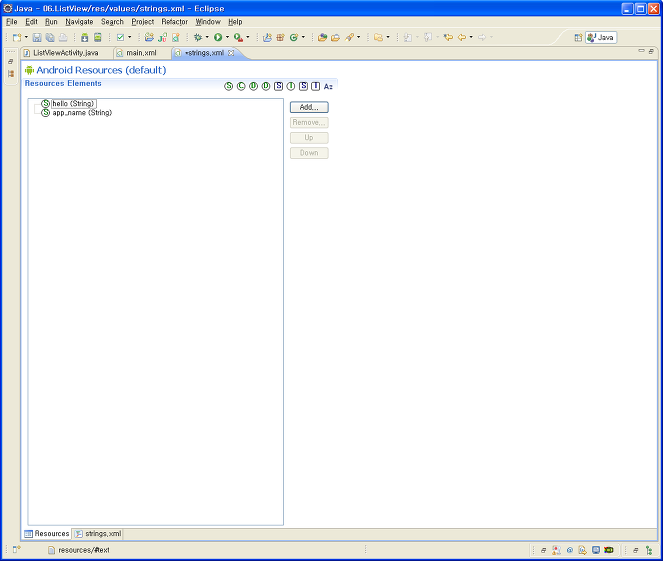
Task: Click the Add... button
Action: 309,107
